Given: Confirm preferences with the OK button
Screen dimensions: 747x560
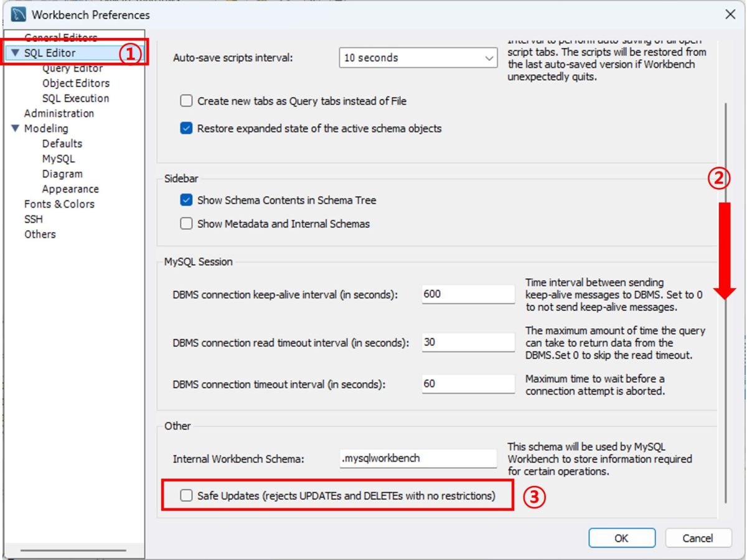Looking at the screenshot, I should (621, 538).
